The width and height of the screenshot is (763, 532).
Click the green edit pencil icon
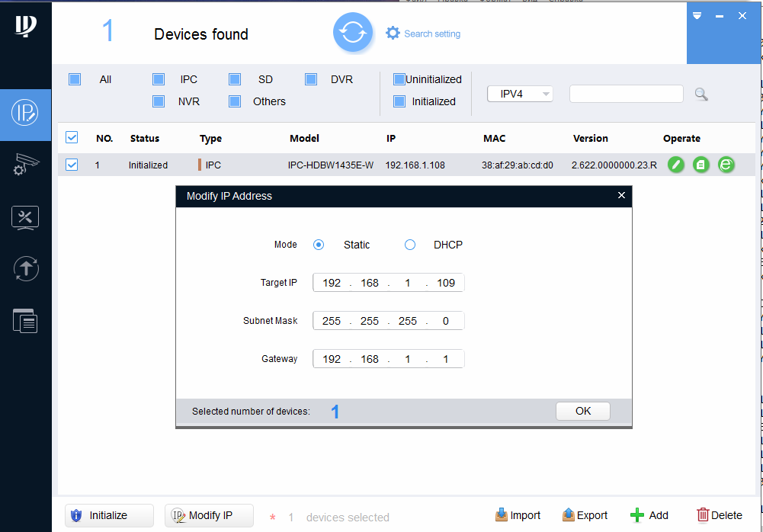676,165
